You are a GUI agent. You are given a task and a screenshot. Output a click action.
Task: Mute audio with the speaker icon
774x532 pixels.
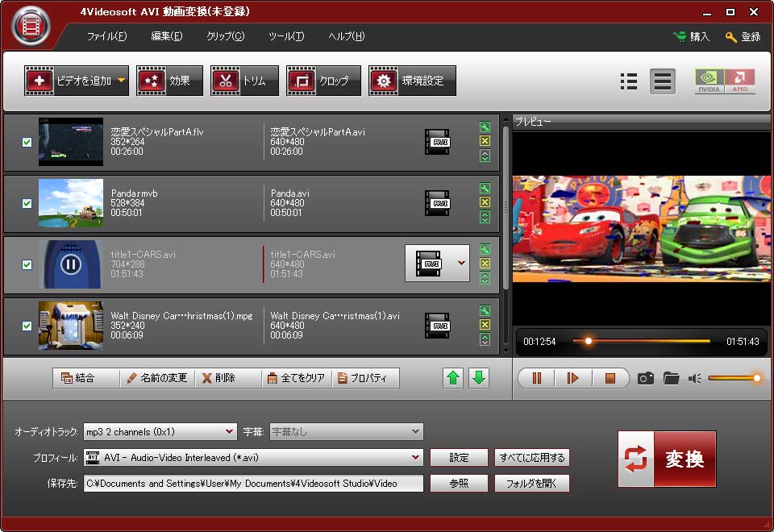pyautogui.click(x=694, y=378)
